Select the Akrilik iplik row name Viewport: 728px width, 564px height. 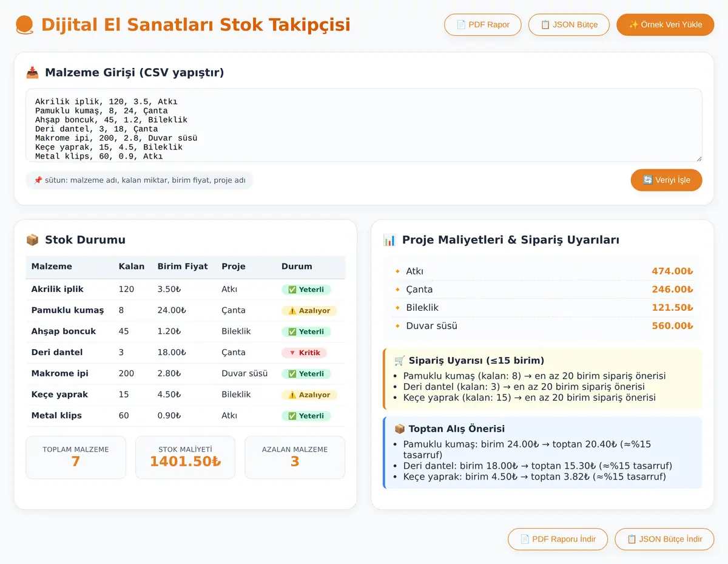58,289
